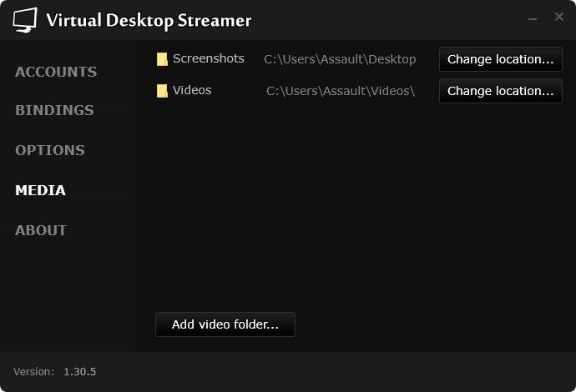Click the version number 1.30.5
Image resolution: width=576 pixels, height=392 pixels.
[79, 372]
